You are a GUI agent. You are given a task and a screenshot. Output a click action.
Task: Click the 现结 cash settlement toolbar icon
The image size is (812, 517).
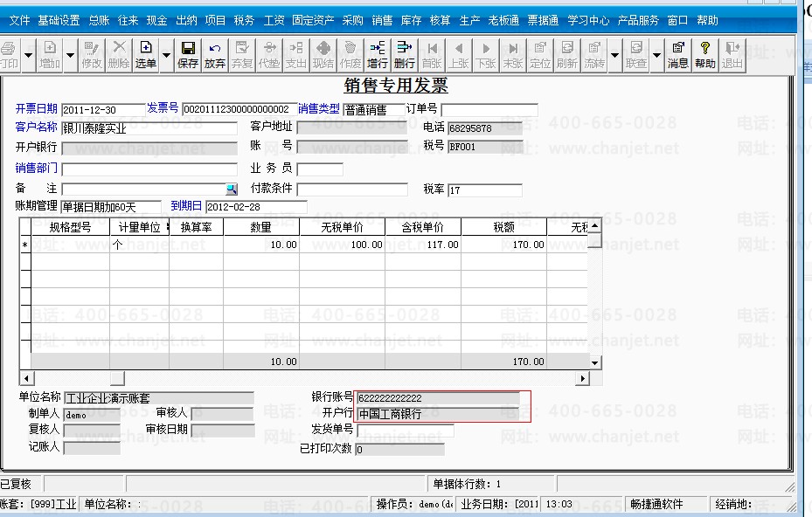click(323, 55)
